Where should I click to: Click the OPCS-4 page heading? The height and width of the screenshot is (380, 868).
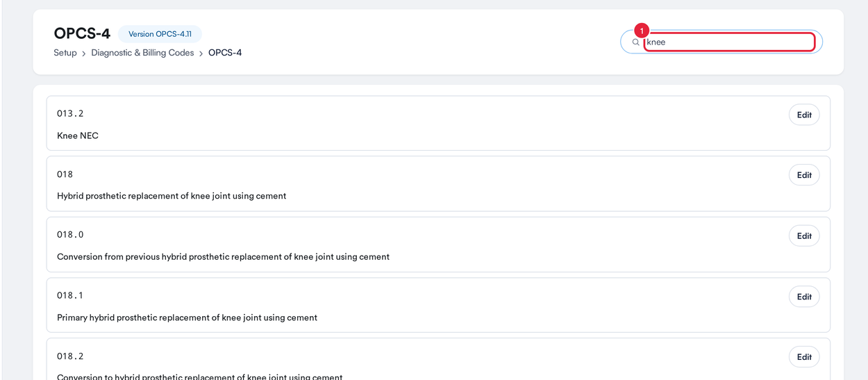click(x=82, y=33)
